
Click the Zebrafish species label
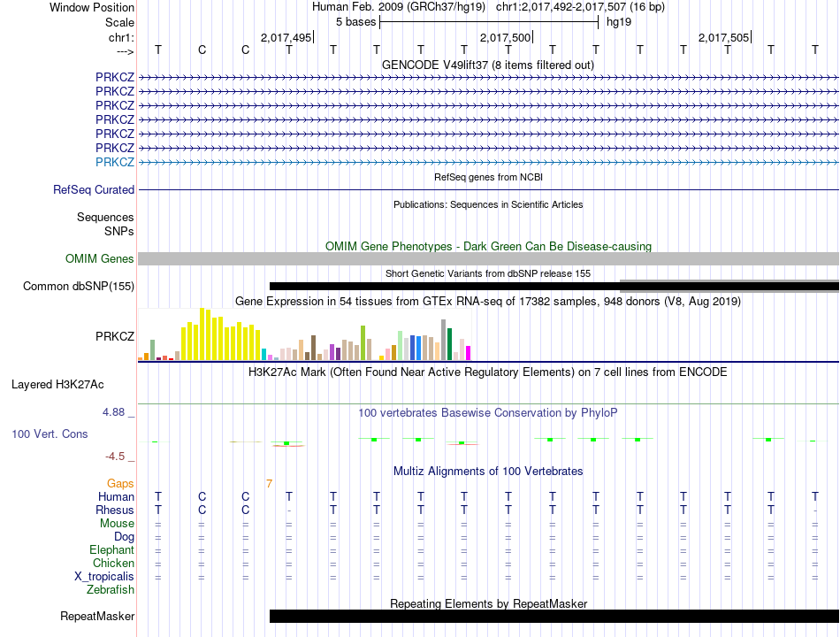tap(111, 589)
